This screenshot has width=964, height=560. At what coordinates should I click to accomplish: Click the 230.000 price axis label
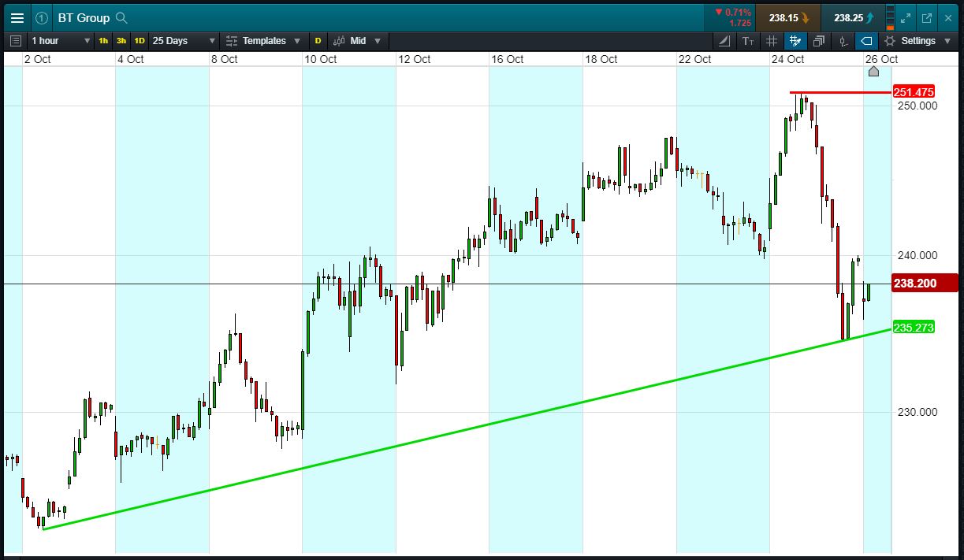point(917,412)
